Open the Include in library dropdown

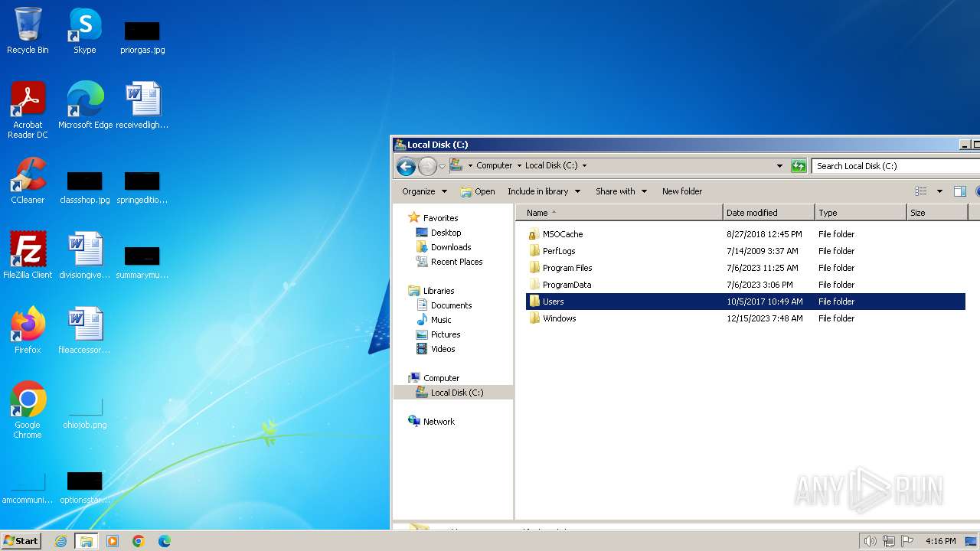coord(544,191)
